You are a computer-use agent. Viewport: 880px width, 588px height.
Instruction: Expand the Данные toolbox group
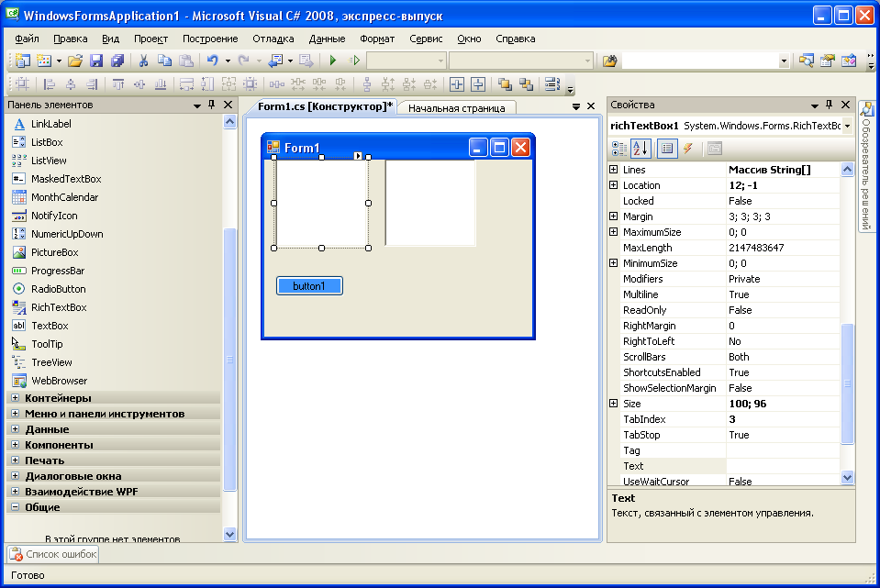16,429
